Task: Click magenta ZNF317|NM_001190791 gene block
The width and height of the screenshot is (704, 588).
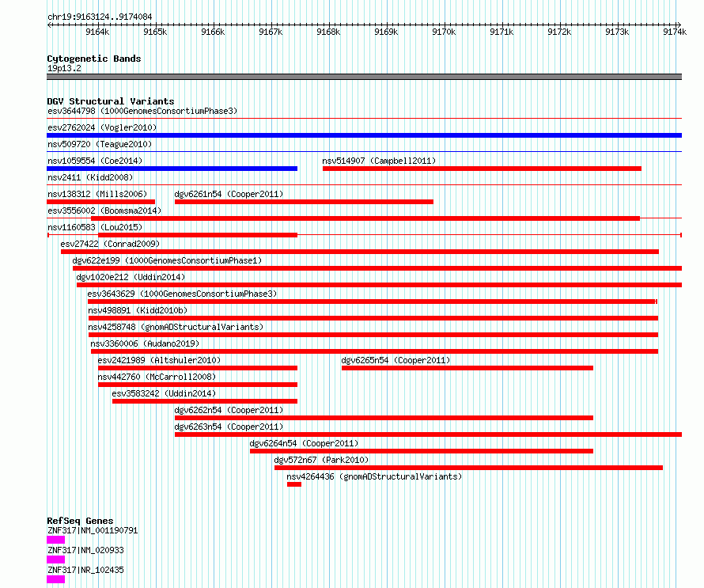Action: pyautogui.click(x=55, y=540)
